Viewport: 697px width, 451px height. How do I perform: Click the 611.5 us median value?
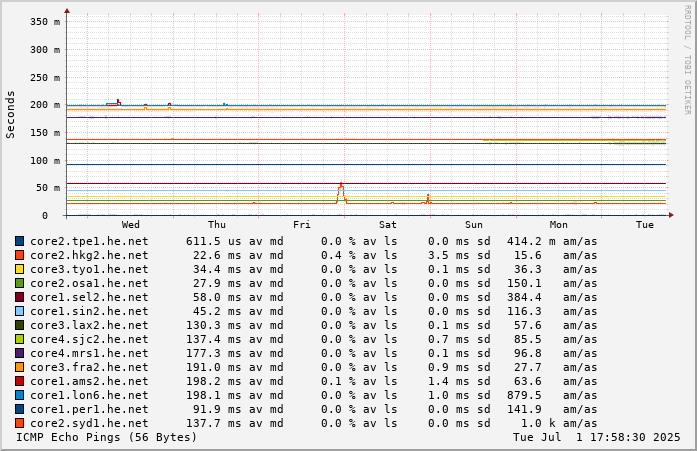(x=213, y=241)
